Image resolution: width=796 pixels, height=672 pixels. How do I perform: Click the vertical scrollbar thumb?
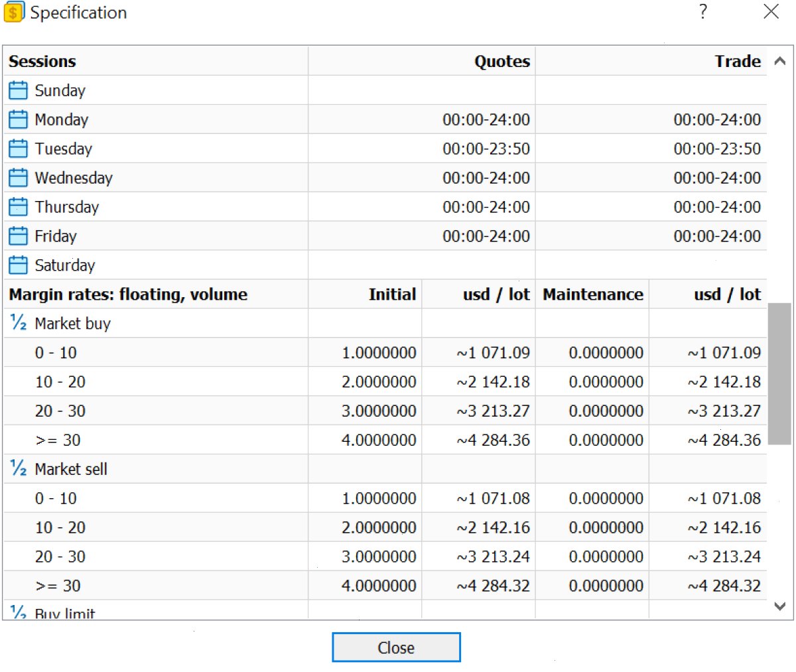tap(780, 374)
